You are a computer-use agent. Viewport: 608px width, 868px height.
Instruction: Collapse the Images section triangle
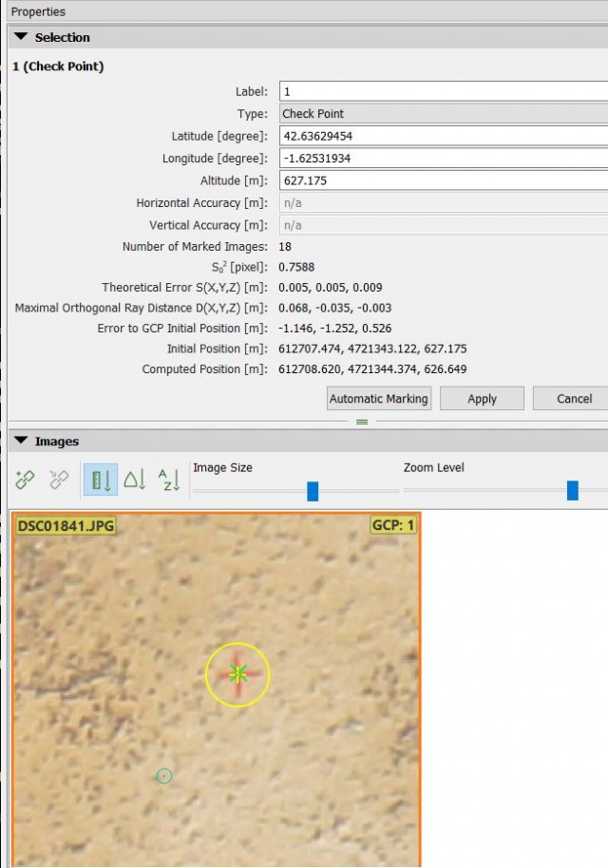click(21, 441)
